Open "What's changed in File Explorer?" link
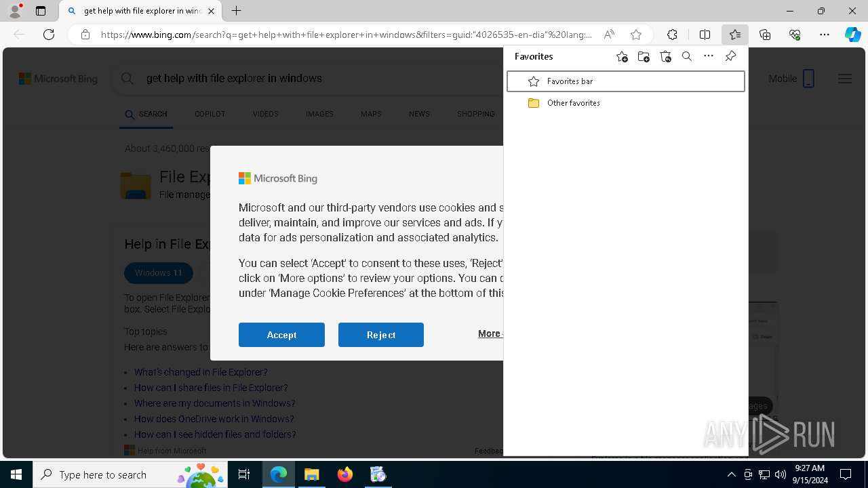Viewport: 868px width, 488px height. (x=201, y=372)
